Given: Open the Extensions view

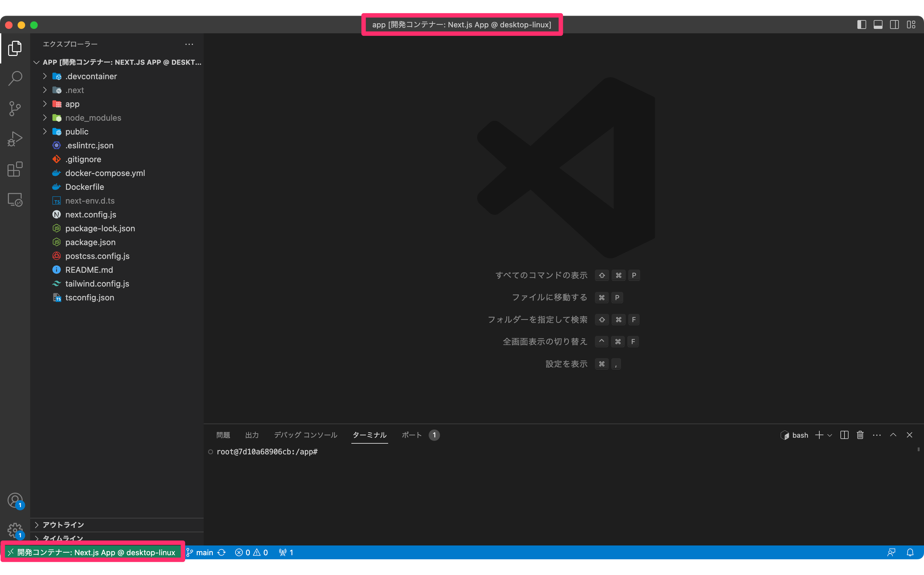Looking at the screenshot, I should coord(14,169).
